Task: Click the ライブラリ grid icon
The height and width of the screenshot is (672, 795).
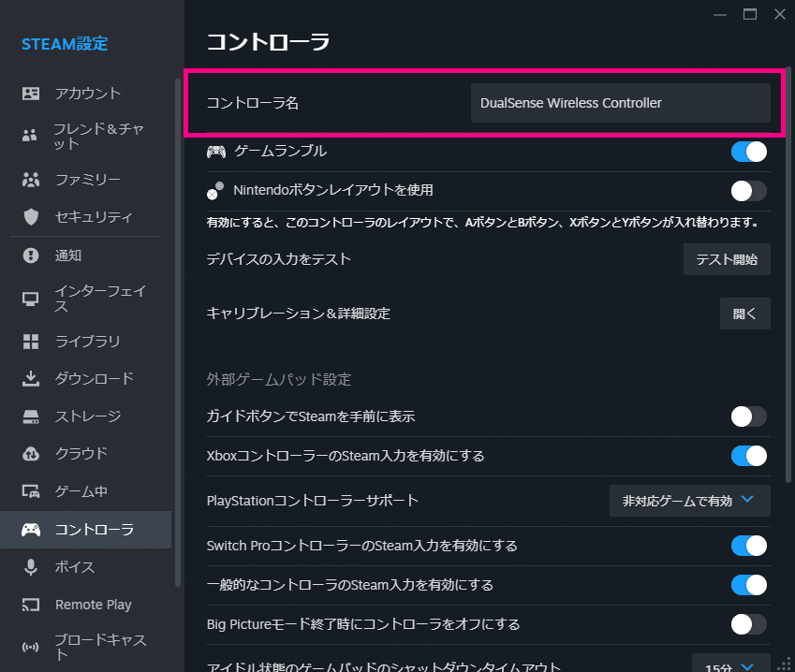Action: click(x=30, y=342)
